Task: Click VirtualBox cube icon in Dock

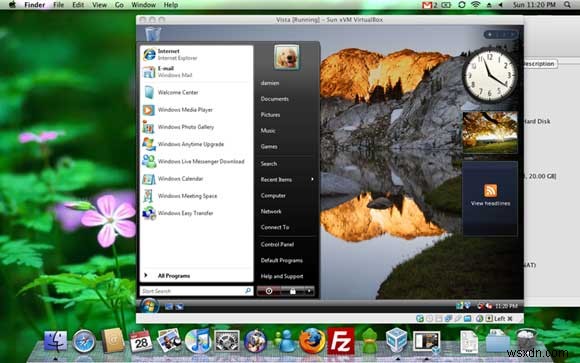Action: pos(396,340)
